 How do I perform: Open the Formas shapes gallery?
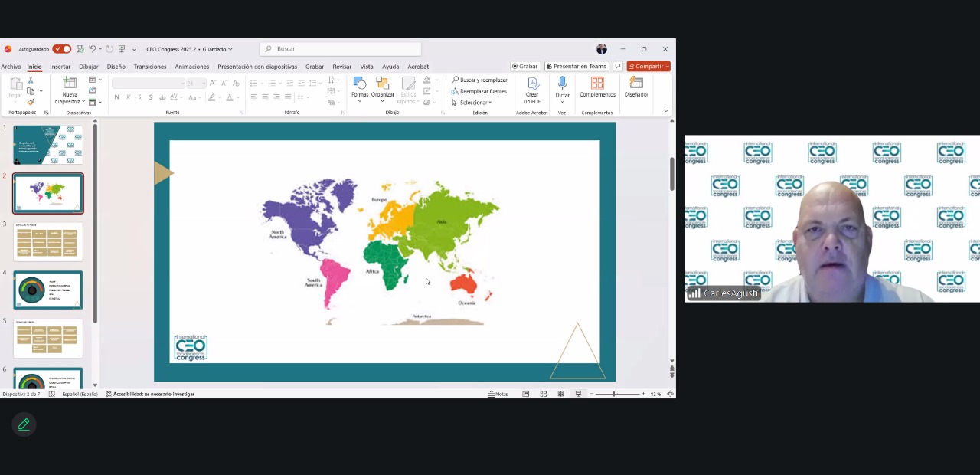pyautogui.click(x=359, y=84)
